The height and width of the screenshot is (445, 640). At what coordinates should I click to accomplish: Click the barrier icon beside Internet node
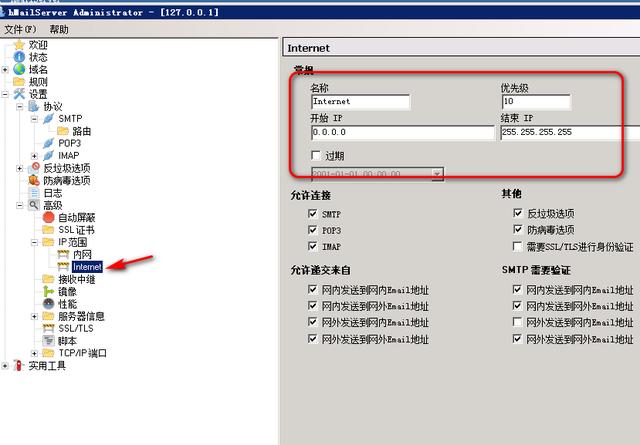(63, 267)
